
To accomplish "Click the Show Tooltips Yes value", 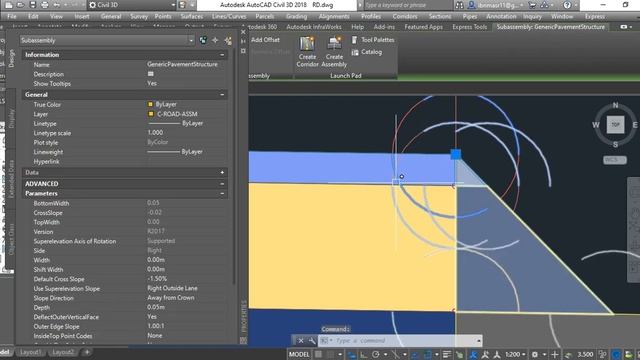I will pyautogui.click(x=152, y=83).
